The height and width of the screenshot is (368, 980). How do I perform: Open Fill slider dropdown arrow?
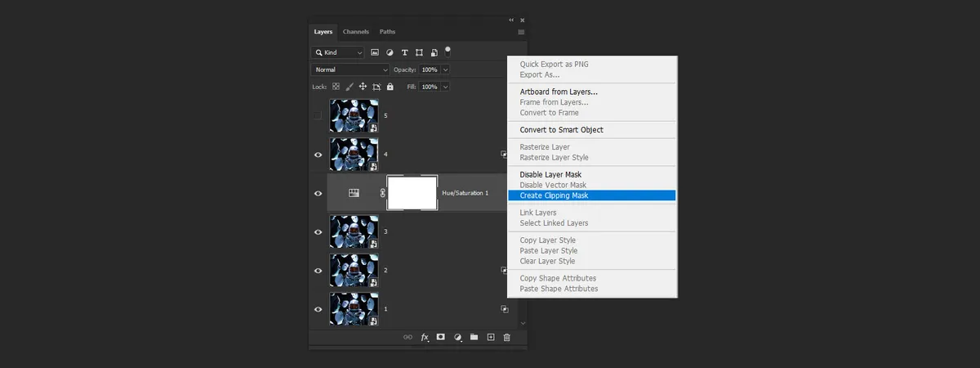(447, 87)
